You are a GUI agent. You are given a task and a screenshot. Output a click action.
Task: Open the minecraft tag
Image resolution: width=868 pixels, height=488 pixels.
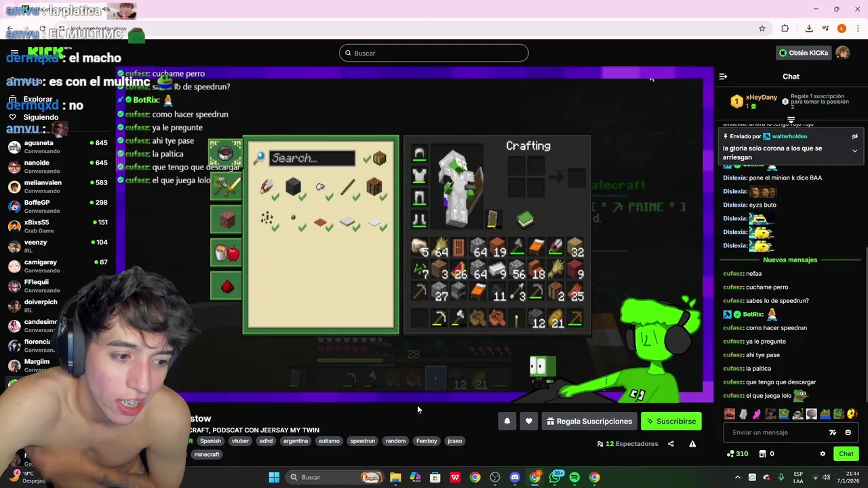point(207,455)
